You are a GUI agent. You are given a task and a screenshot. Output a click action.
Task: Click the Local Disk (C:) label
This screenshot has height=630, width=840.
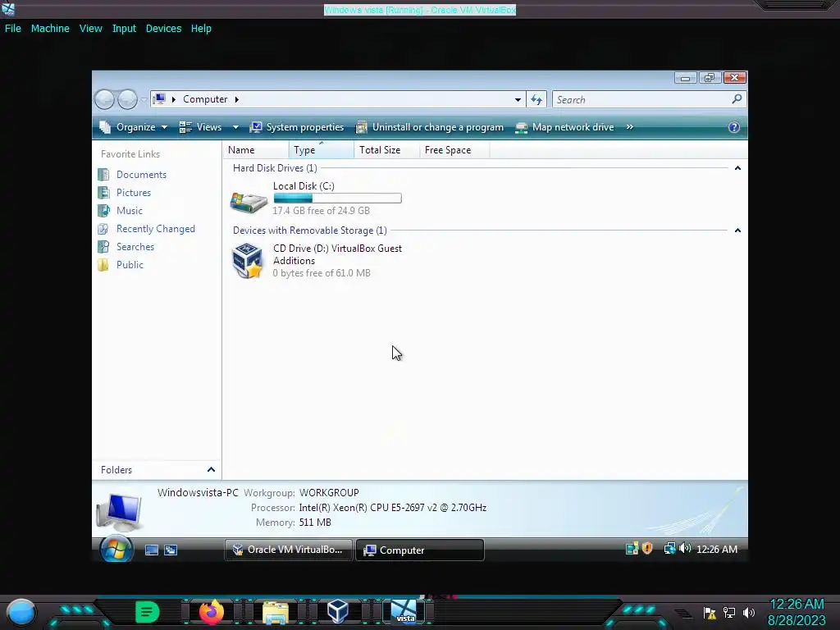304,186
